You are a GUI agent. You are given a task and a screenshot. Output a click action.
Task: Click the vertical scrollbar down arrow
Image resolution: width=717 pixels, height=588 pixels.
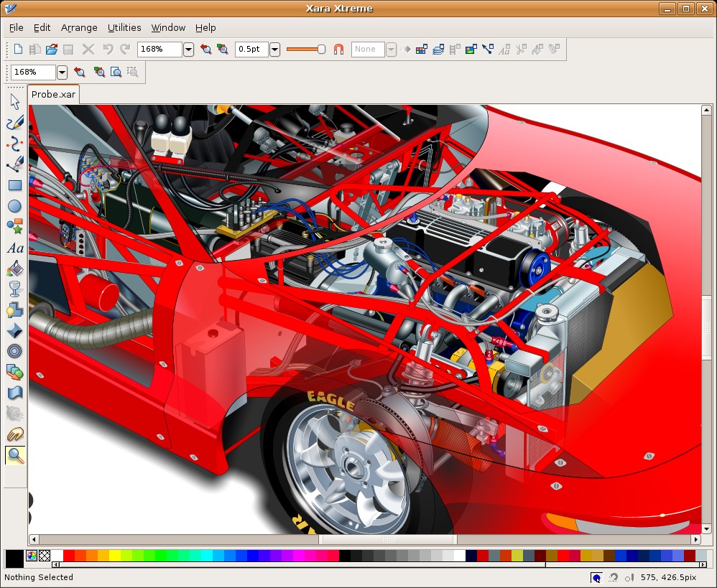pyautogui.click(x=706, y=529)
